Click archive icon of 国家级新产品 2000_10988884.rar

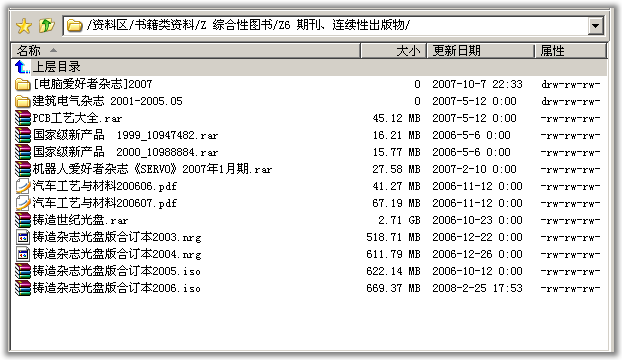coord(23,152)
